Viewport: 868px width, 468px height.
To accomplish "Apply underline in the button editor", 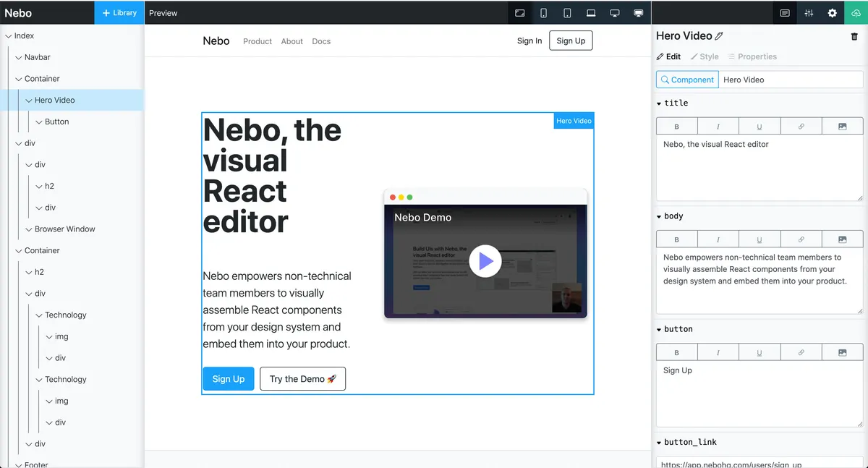I will pos(759,352).
